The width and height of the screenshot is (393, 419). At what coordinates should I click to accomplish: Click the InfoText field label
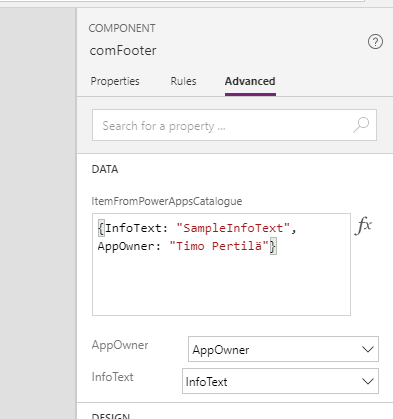[113, 377]
